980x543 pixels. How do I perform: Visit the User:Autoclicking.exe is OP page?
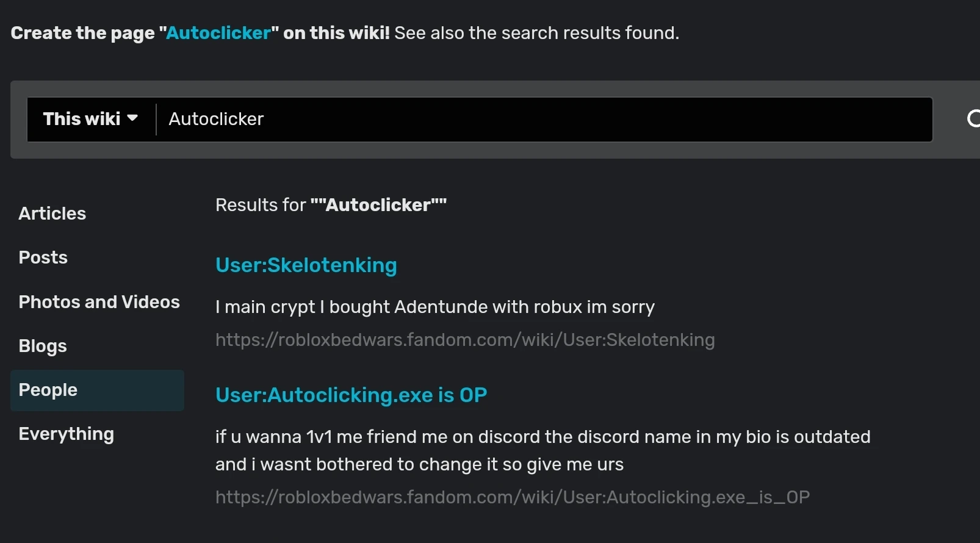(351, 395)
